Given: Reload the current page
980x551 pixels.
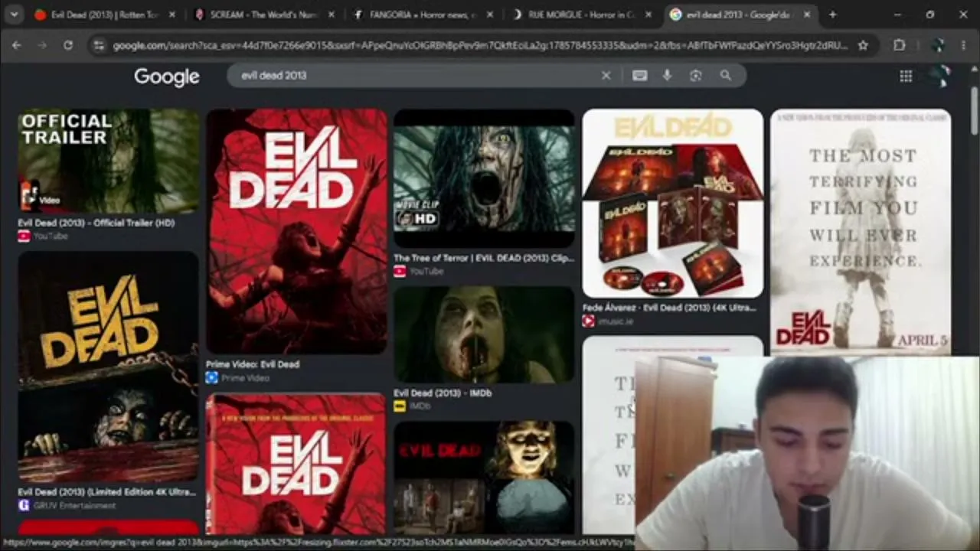Looking at the screenshot, I should point(68,46).
